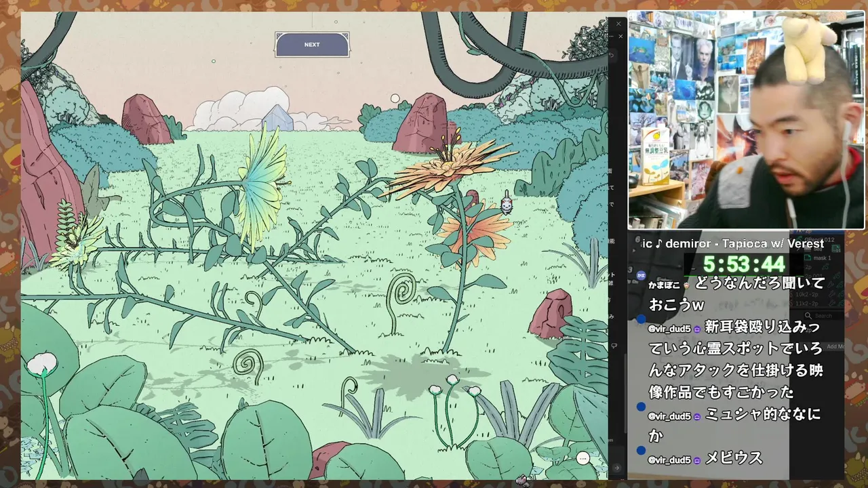Image resolution: width=868 pixels, height=488 pixels.
Task: Click the chat message 'ミュシャ的ななに'
Action: click(x=735, y=425)
